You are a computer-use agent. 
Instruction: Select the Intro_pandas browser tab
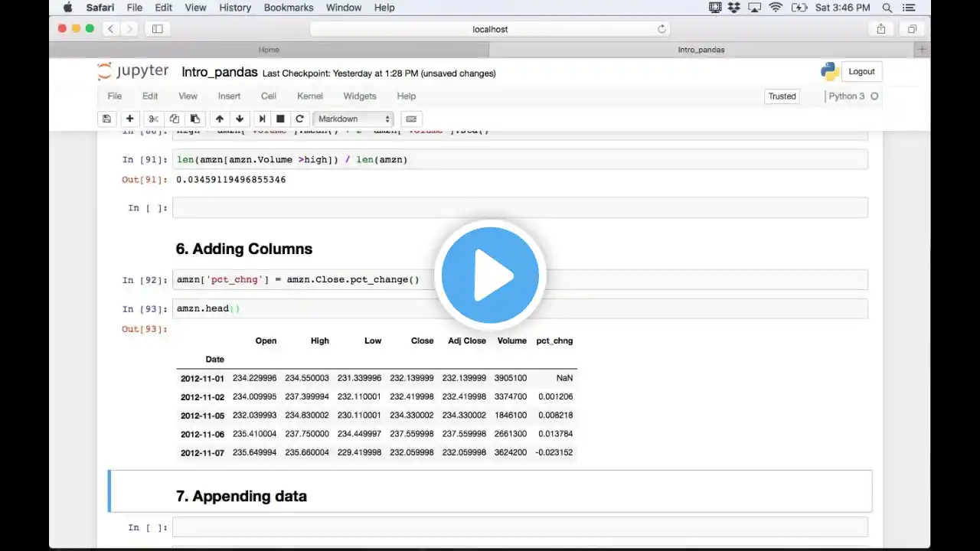[701, 50]
